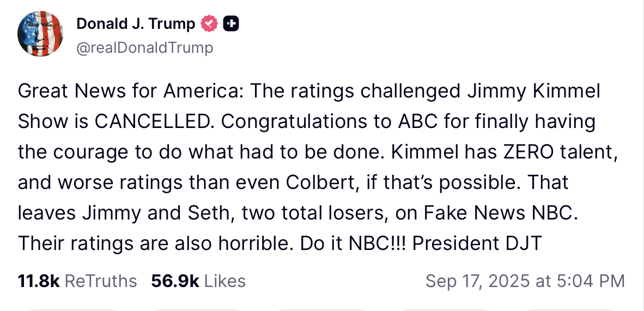Image resolution: width=644 pixels, height=311 pixels.
Task: Click the Sep 17, 2025 timestamp
Action: pos(525,281)
